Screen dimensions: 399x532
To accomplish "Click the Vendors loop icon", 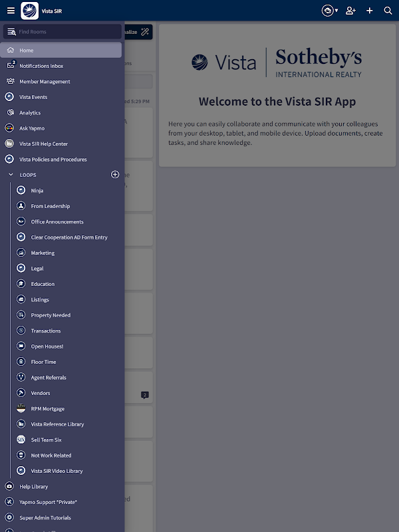I will click(x=21, y=393).
